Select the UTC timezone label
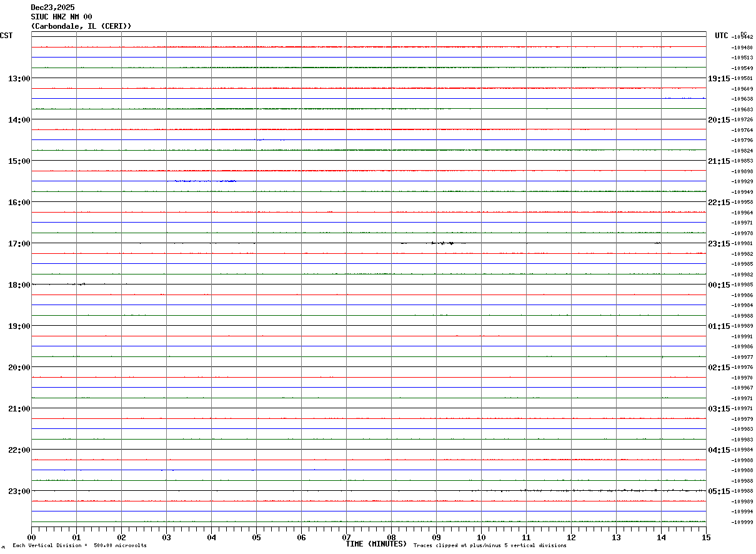The height and width of the screenshot is (554, 756). point(722,36)
